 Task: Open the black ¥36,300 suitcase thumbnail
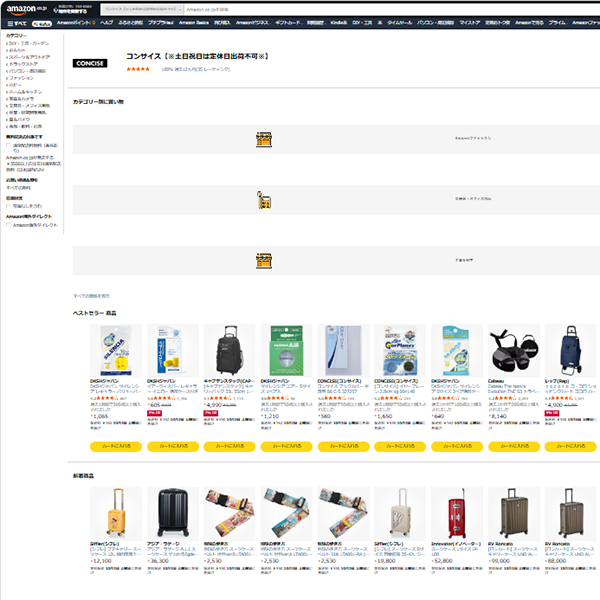pos(173,514)
